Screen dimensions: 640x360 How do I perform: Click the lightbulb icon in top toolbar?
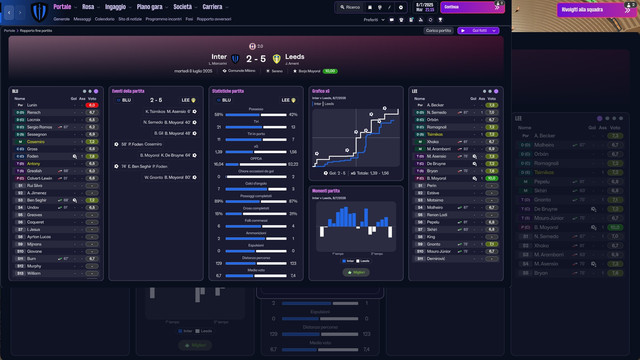(x=380, y=7)
